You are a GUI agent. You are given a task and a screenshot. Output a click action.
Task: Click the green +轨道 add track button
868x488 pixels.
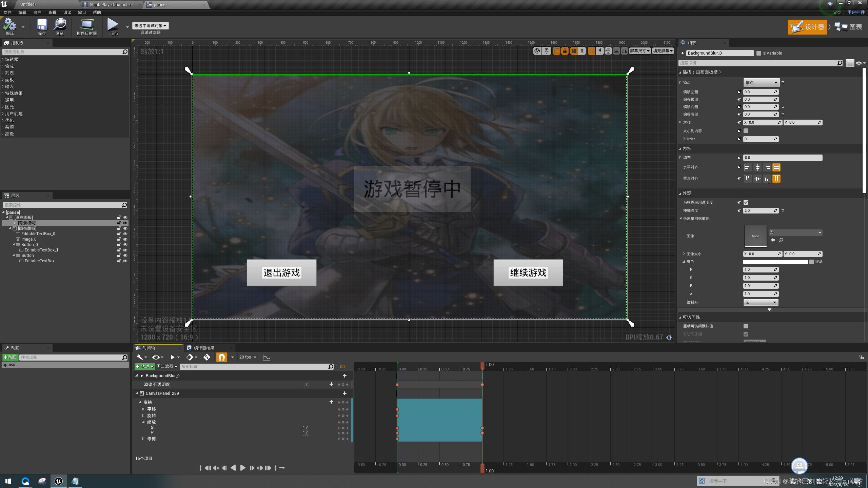145,366
